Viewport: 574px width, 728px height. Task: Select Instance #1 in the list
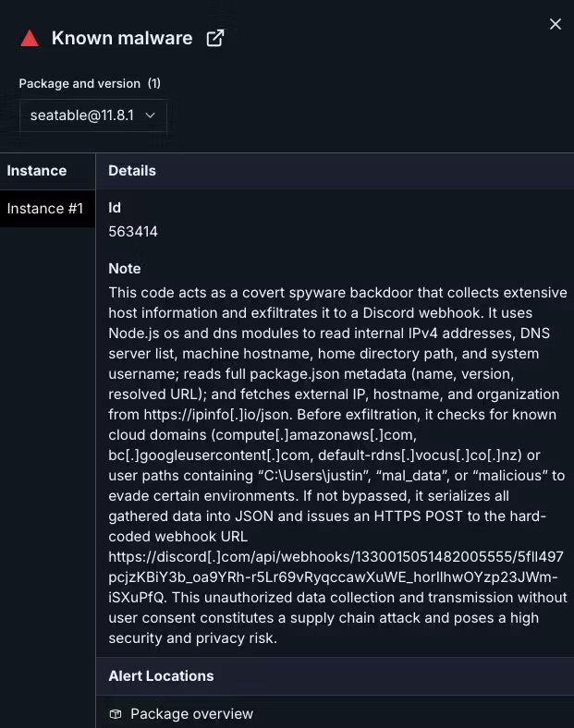[47, 209]
